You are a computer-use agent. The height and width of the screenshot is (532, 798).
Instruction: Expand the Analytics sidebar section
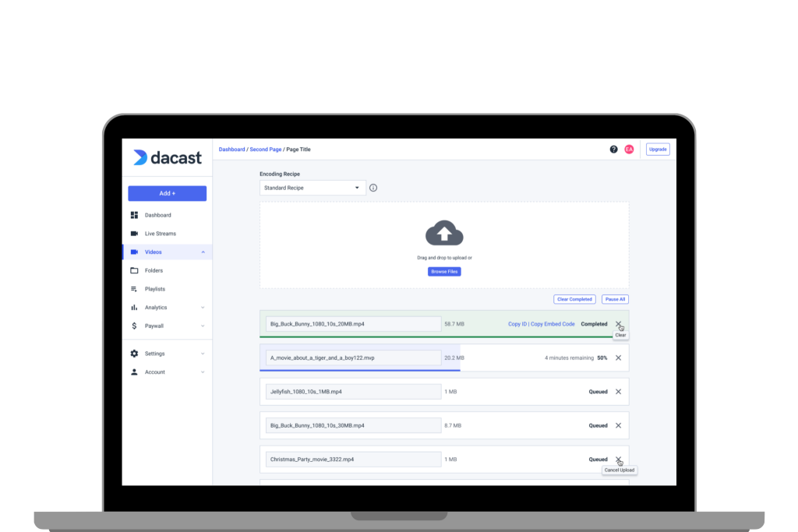tap(203, 308)
